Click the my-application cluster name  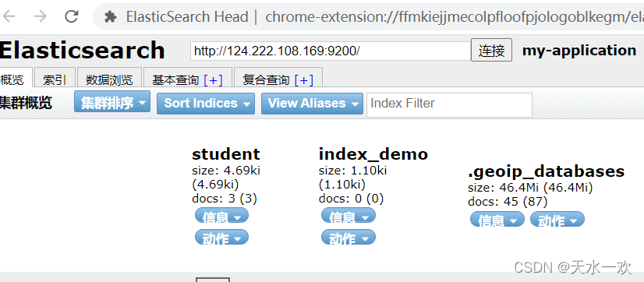click(579, 51)
